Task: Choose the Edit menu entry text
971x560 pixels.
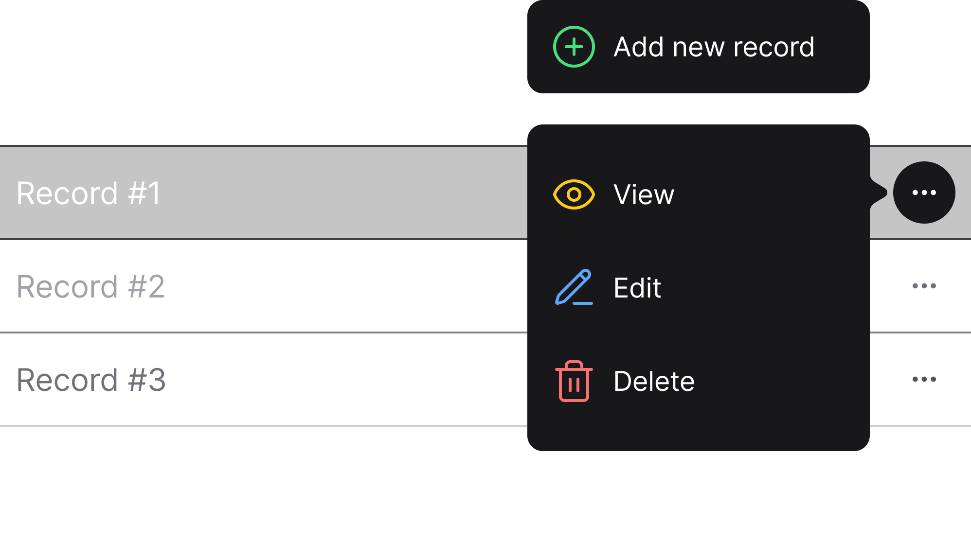Action: (637, 288)
